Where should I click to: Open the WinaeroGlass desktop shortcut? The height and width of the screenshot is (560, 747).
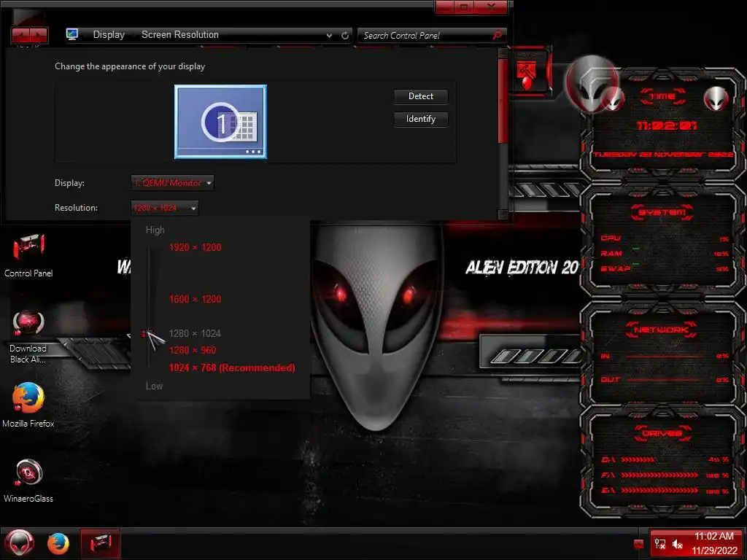[28, 481]
